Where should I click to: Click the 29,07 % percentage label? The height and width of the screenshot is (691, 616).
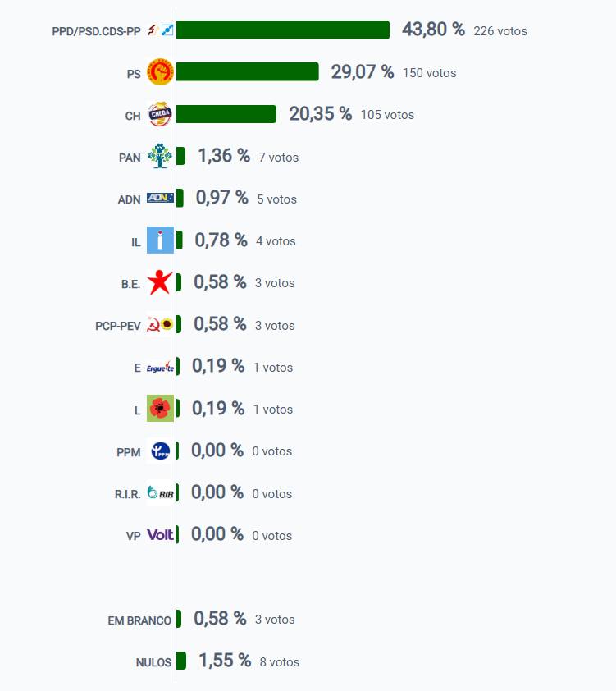[x=363, y=72]
